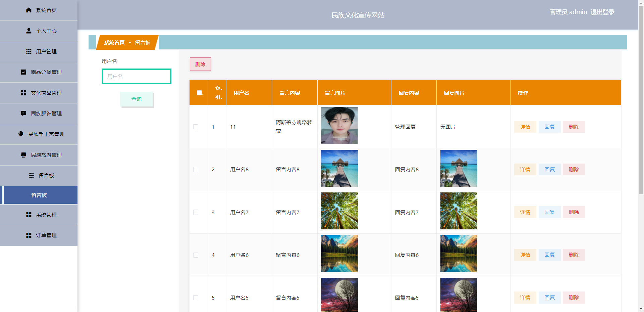Click the chat bubble icon for 民族服饰管理
The height and width of the screenshot is (312, 644).
[23, 113]
